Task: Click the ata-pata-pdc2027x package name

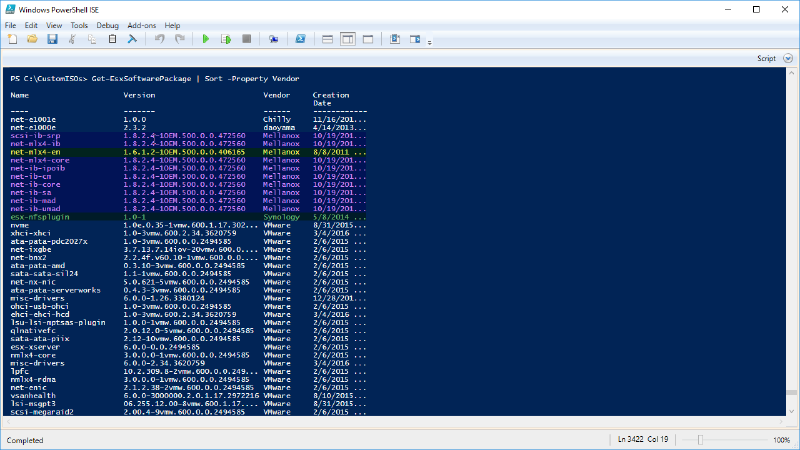Action: tap(49, 241)
